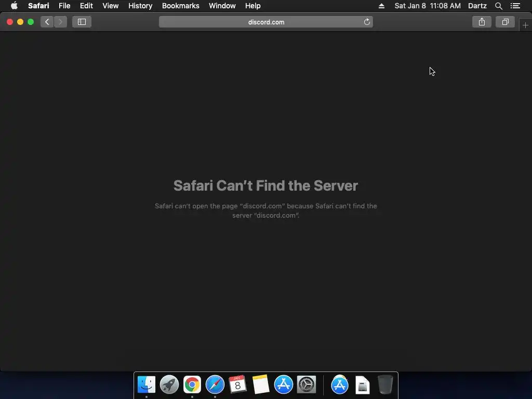Open Finder from the Dock
Image resolution: width=532 pixels, height=399 pixels.
146,384
